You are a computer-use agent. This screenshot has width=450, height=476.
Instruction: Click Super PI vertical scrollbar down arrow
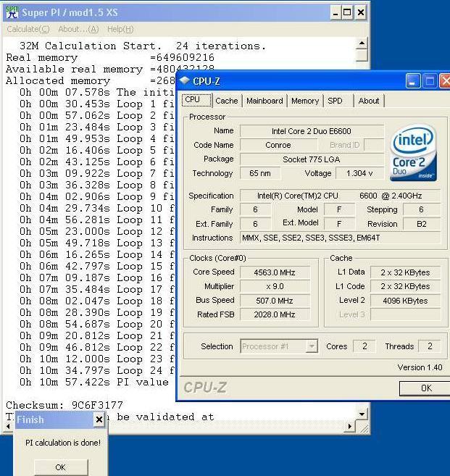362,414
